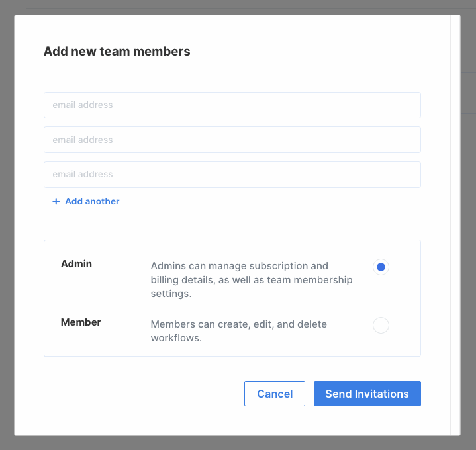The image size is (476, 450).
Task: Select the third email address field
Action: point(232,175)
